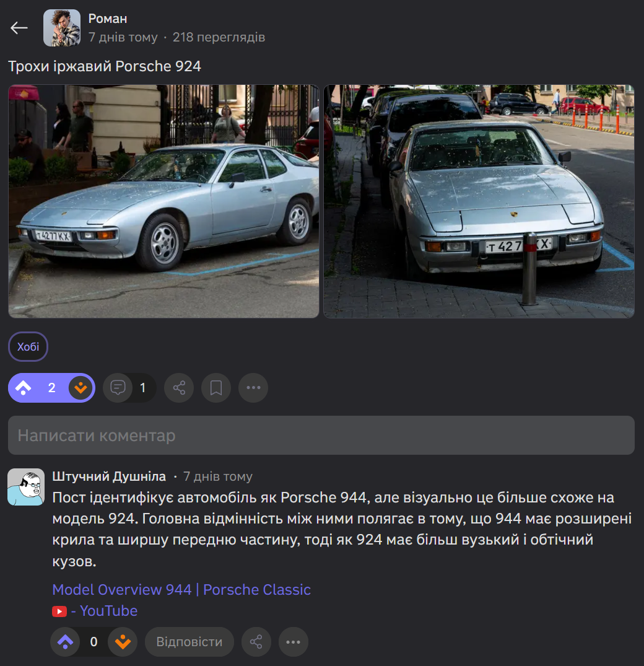Downvote the post with orange arrow
This screenshot has height=666, width=644.
pos(80,387)
